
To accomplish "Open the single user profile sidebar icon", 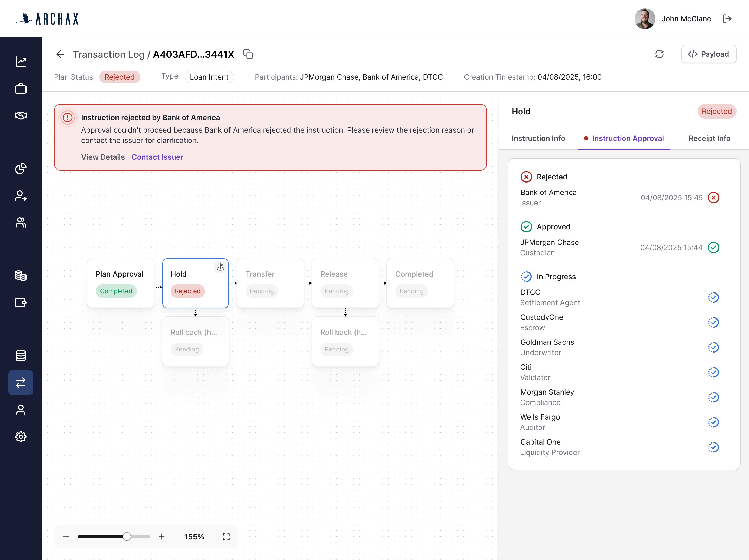I will [x=21, y=410].
